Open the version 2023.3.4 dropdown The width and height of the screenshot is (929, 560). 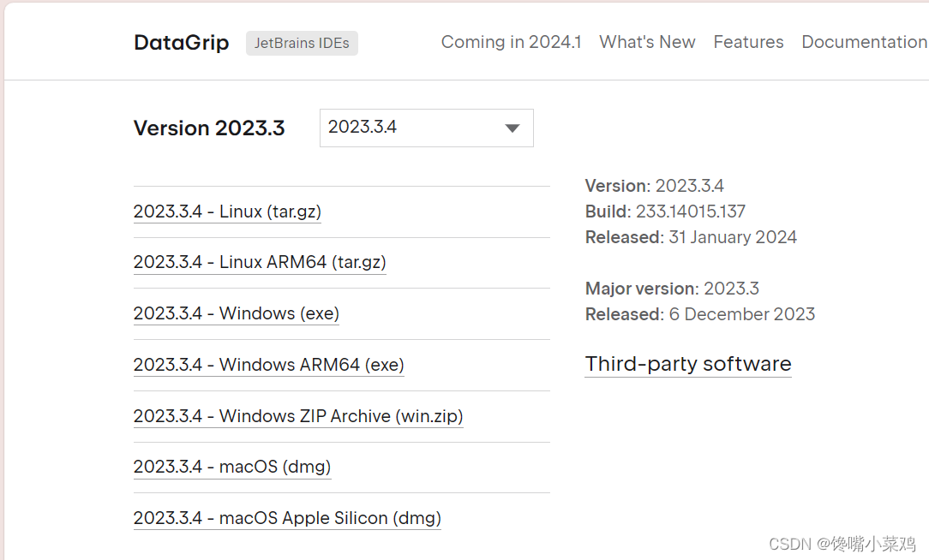426,128
